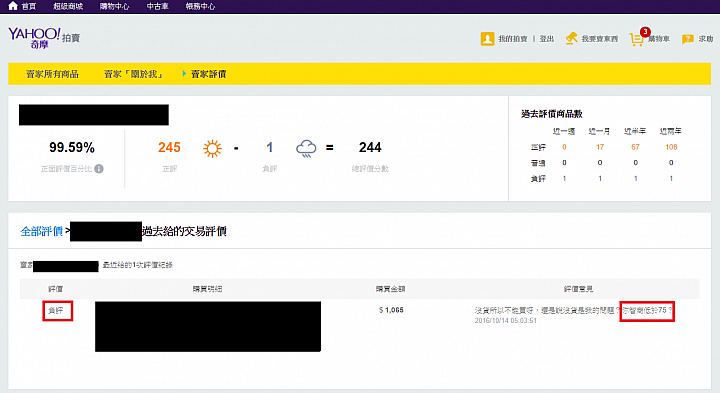The image size is (720, 393).
Task: Click the 近兩年 column header
Action: (x=671, y=131)
